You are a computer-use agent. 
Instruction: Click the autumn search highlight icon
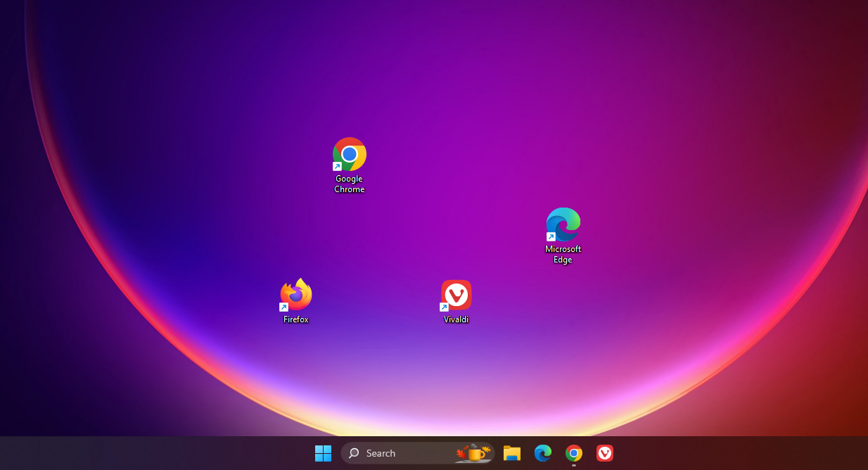[473, 453]
